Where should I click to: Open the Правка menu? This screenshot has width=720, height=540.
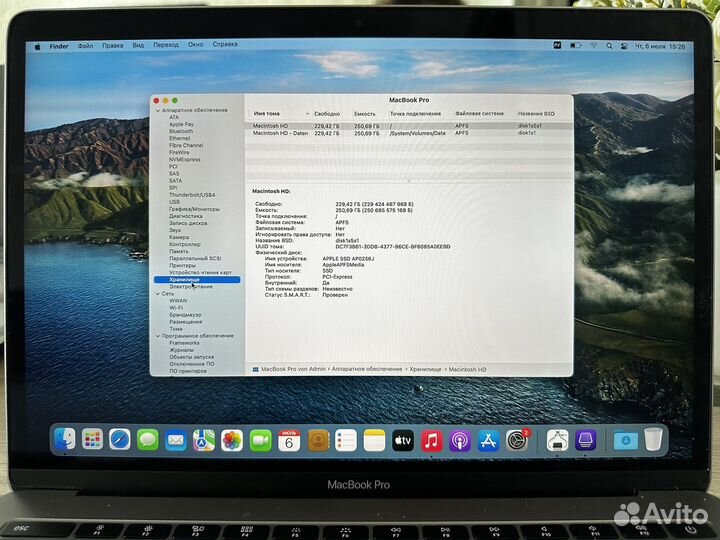(x=112, y=45)
